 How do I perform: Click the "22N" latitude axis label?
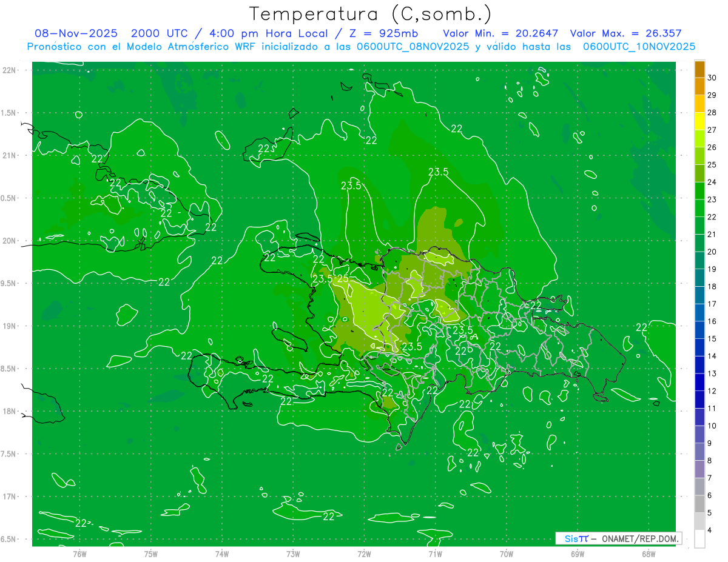click(x=9, y=70)
